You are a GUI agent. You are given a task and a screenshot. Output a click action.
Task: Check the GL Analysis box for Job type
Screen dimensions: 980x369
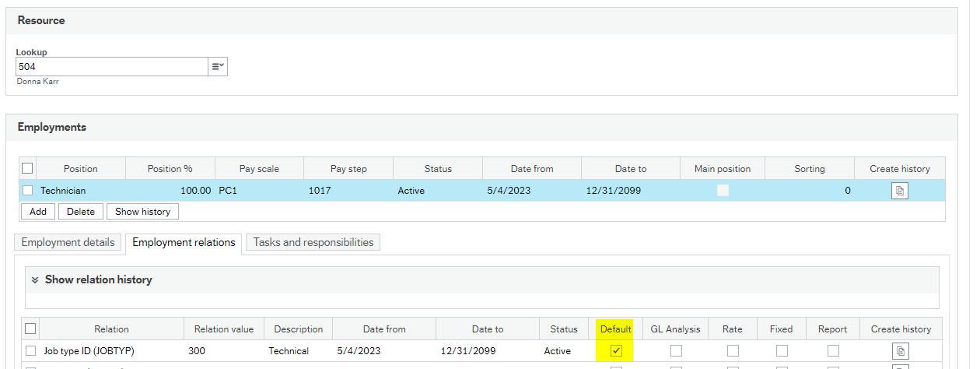coord(676,351)
